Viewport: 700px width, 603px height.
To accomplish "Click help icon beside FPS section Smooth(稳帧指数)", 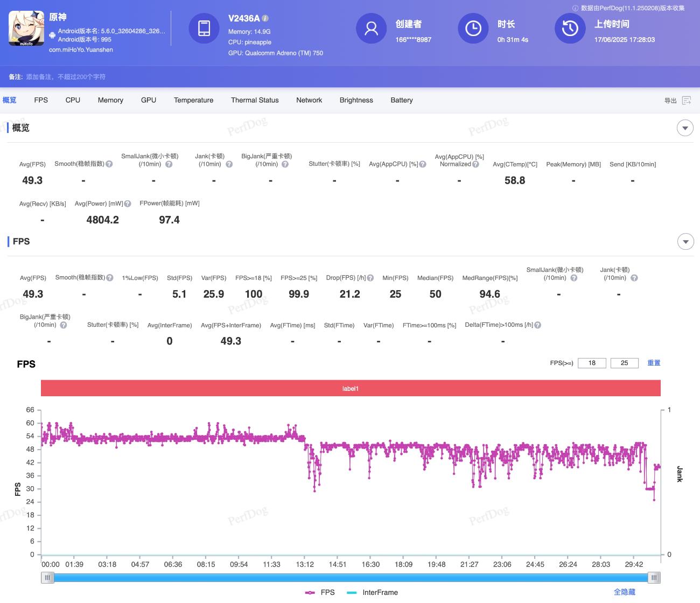I will [x=110, y=278].
